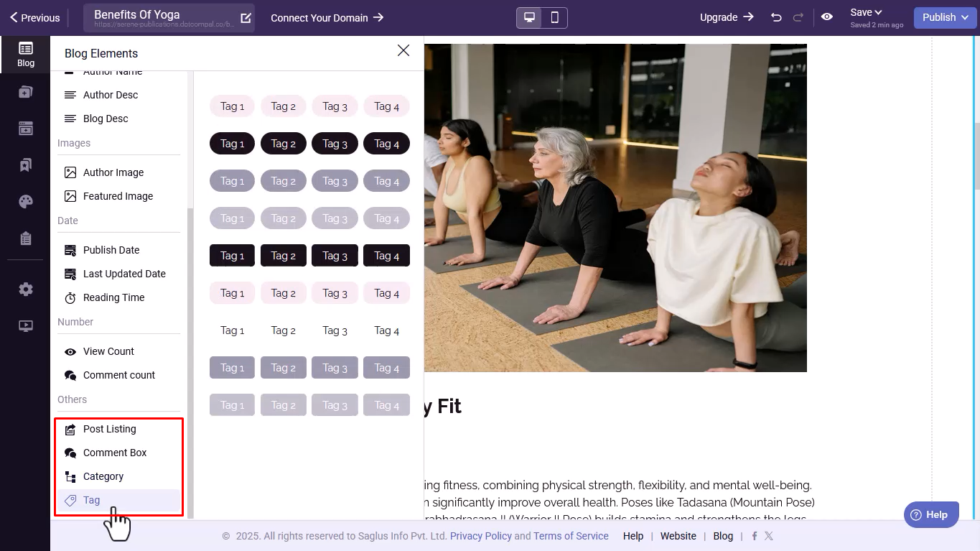Switch to desktop view

tap(530, 18)
